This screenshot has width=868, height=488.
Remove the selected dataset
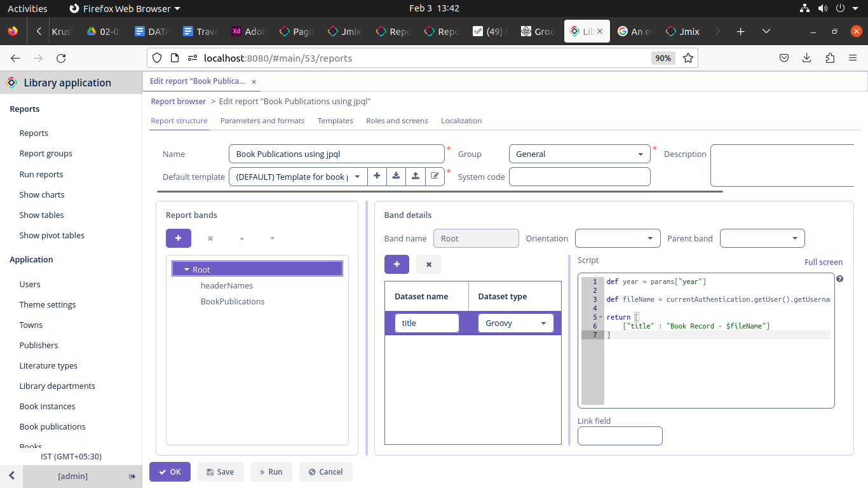(x=429, y=264)
